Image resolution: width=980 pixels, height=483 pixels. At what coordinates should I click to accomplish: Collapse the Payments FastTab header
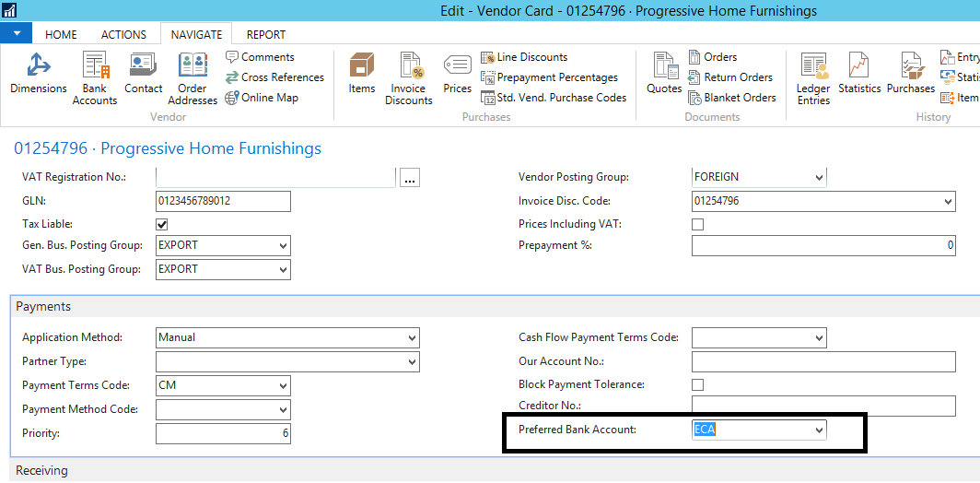(x=495, y=307)
